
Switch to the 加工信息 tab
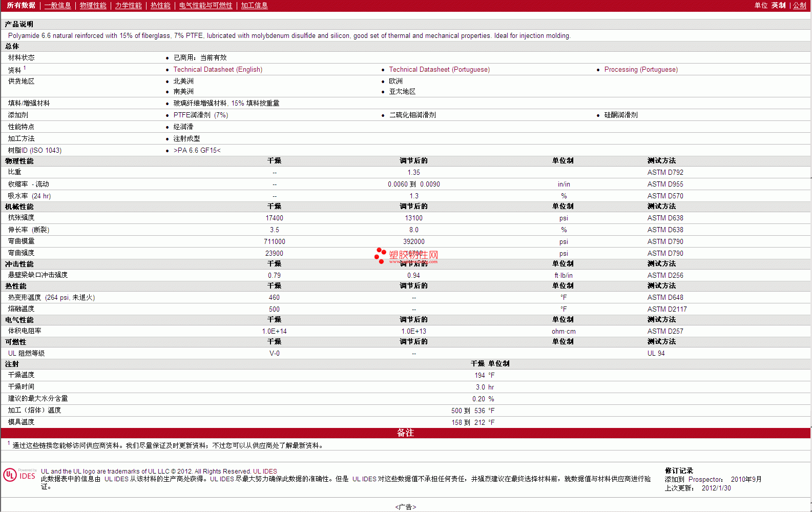pyautogui.click(x=254, y=5)
